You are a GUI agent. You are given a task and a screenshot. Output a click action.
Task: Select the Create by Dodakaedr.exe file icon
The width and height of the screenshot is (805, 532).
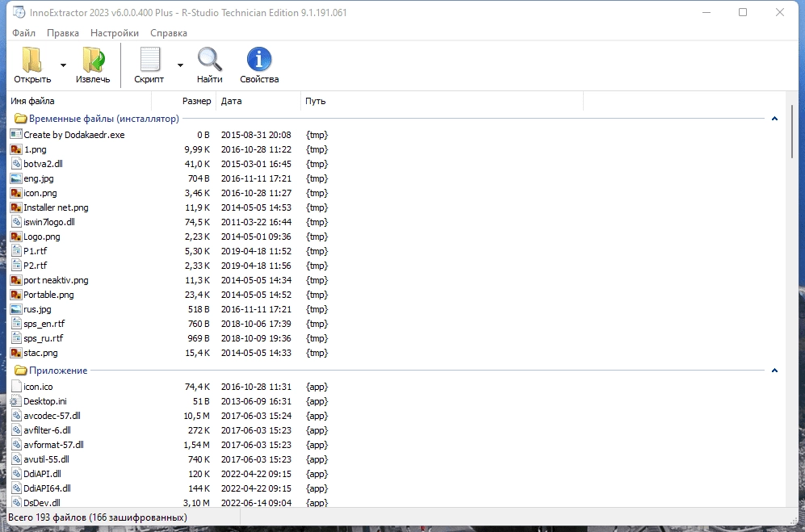pyautogui.click(x=16, y=135)
